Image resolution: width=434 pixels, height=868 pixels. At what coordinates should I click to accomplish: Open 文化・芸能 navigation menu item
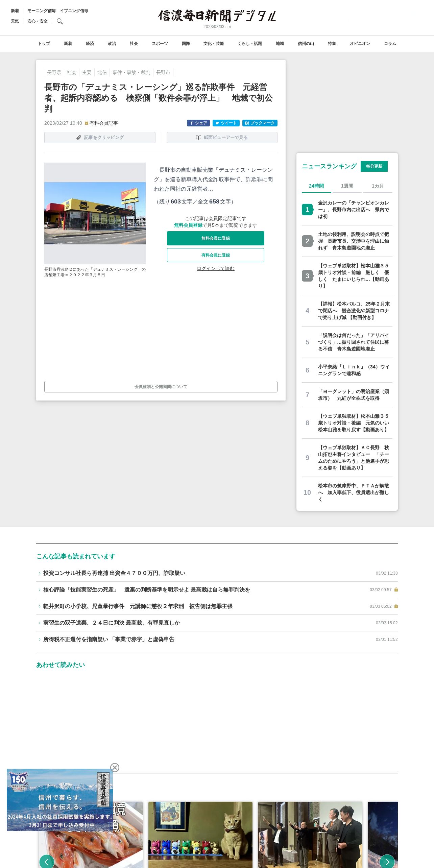tap(214, 44)
